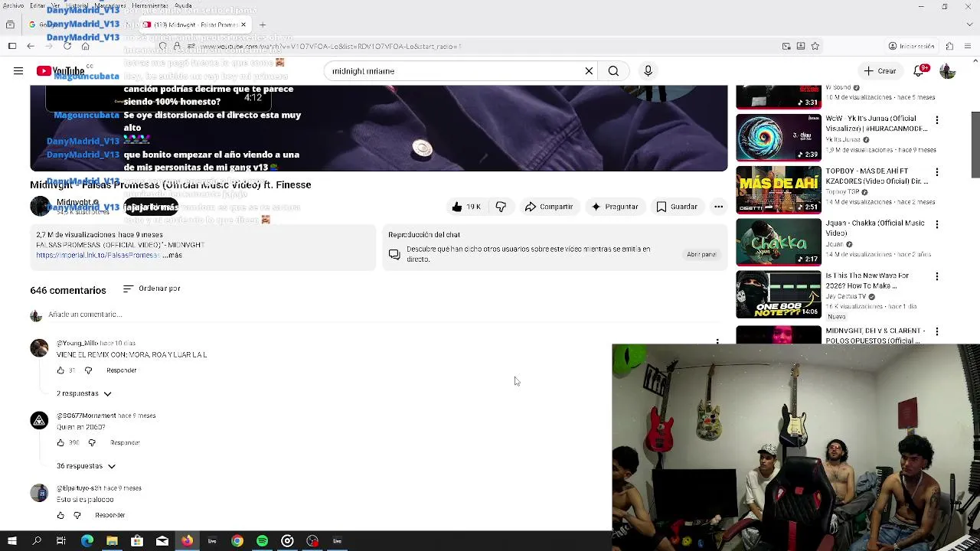Viewport: 980px width, 551px height.
Task: Click Abrir panel for chat replay
Action: [701, 254]
